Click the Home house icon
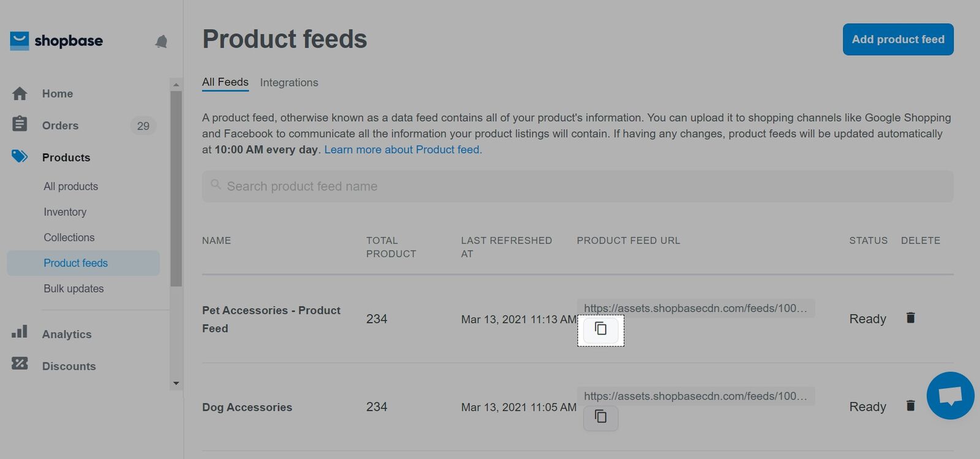The width and height of the screenshot is (980, 459). 20,94
